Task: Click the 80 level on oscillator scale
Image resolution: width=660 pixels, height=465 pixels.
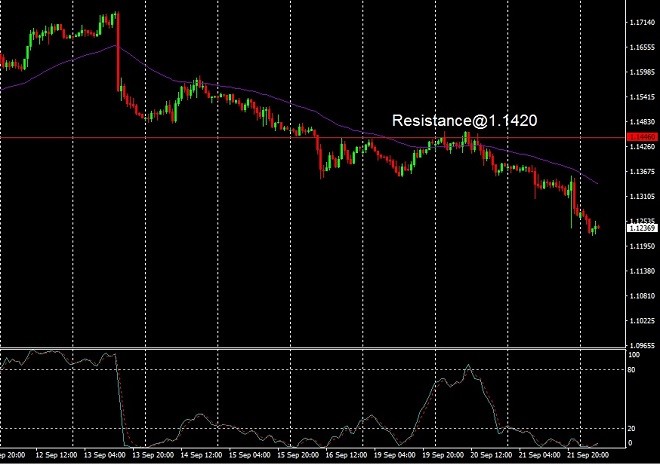Action: (631, 370)
